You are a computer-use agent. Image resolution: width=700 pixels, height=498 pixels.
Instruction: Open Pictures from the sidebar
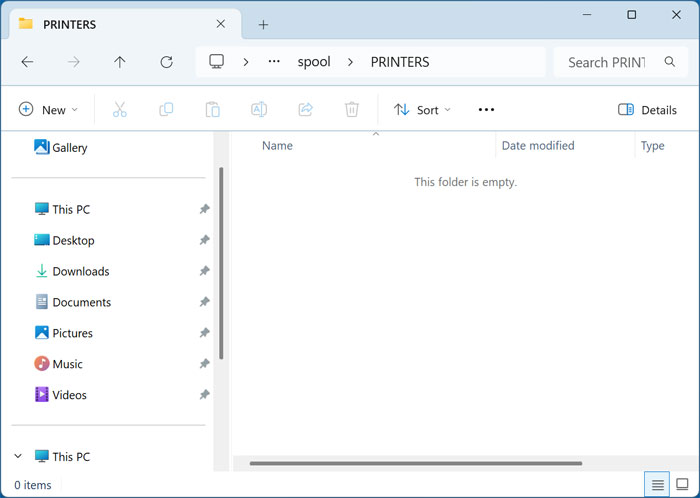tap(64, 333)
